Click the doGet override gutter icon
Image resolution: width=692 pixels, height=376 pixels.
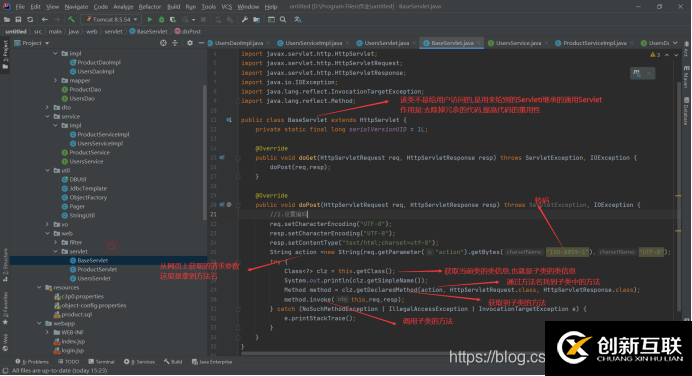222,158
